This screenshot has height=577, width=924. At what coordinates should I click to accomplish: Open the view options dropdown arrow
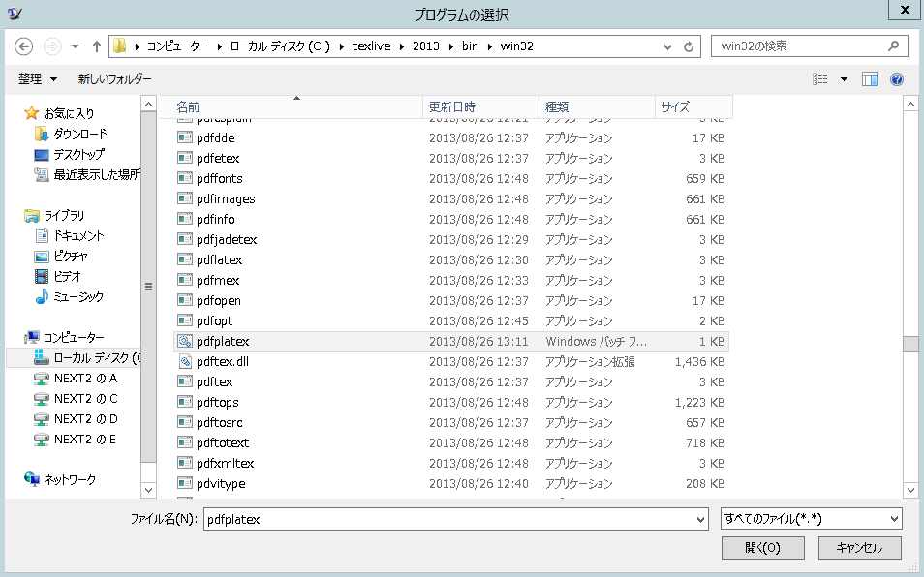[844, 79]
